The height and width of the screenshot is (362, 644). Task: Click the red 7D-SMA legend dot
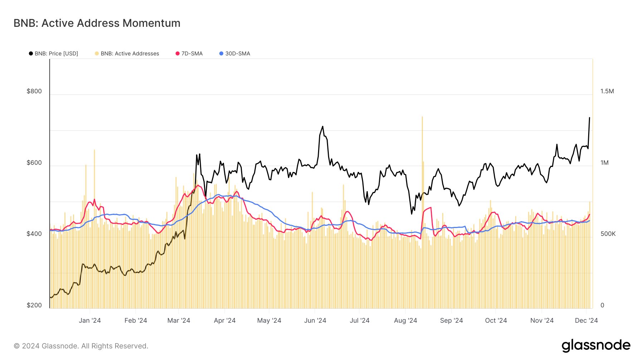177,53
